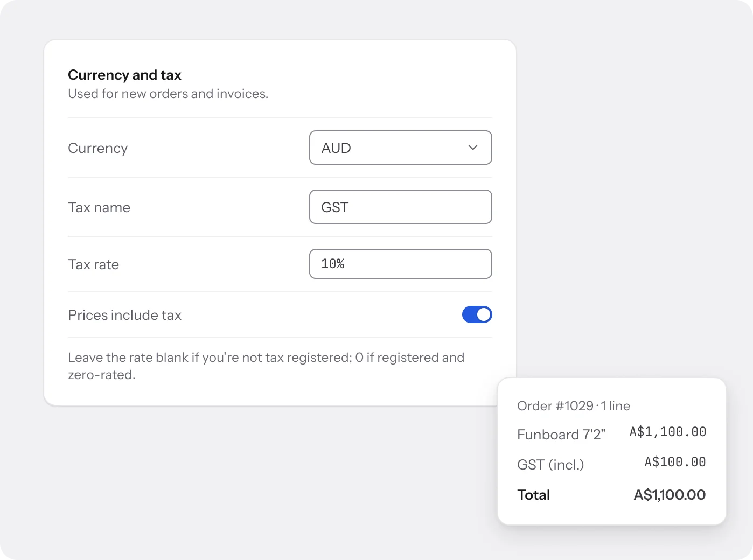Click the 'Leave the rate blank' helper text

click(x=266, y=366)
